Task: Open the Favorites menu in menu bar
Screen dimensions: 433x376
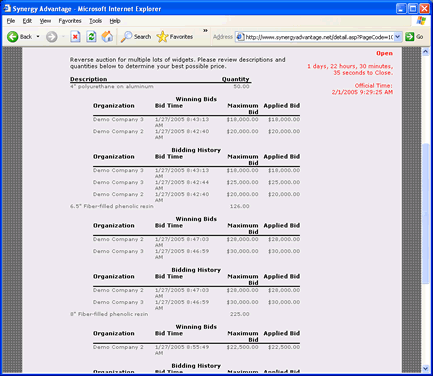Action: (x=70, y=21)
